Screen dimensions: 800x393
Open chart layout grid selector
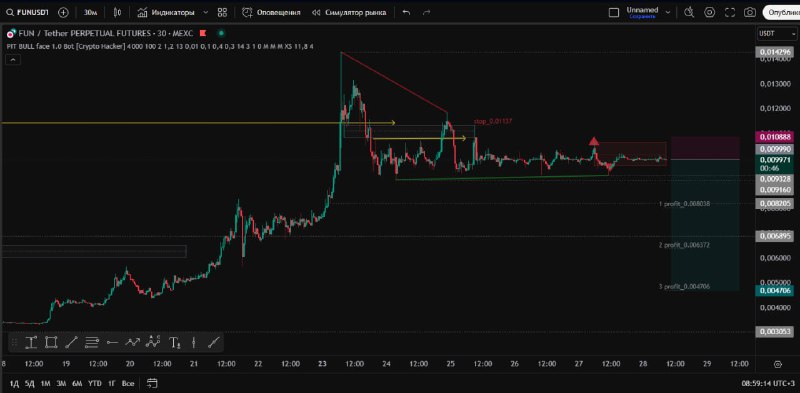pos(222,12)
